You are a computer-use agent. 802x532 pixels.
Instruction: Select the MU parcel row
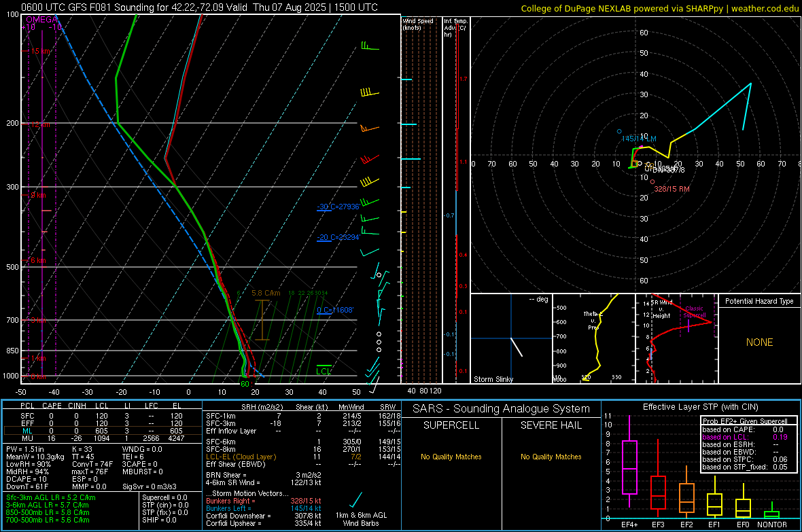[x=102, y=438]
